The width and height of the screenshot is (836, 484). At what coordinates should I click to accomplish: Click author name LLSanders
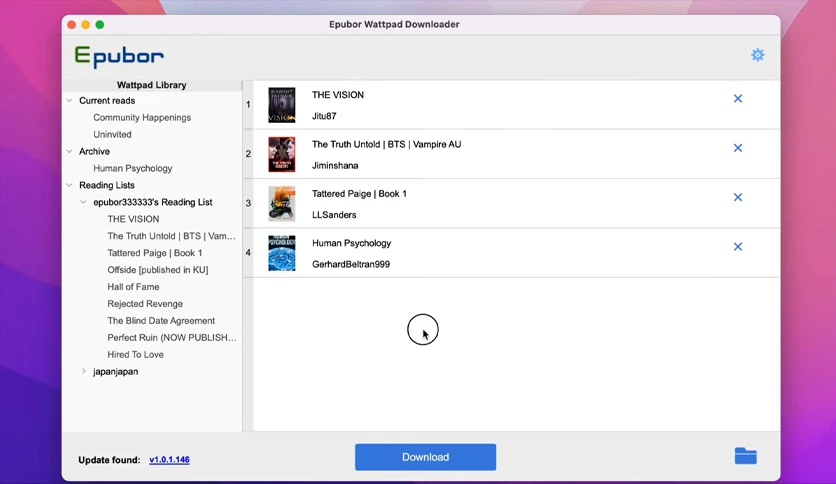(x=334, y=215)
